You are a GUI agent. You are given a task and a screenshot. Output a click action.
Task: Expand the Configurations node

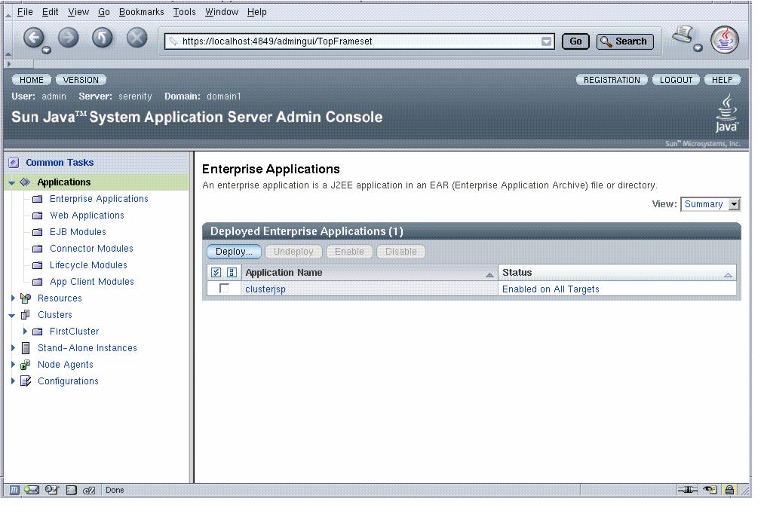pyautogui.click(x=14, y=381)
